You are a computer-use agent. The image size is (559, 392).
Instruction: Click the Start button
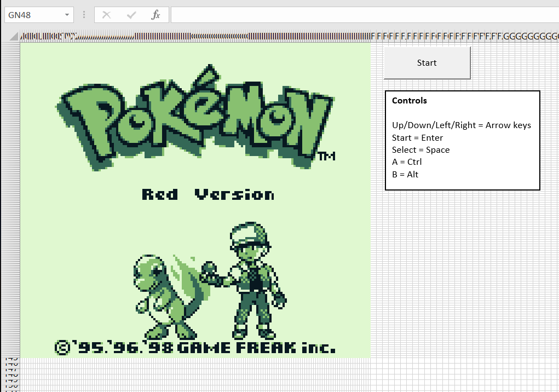[x=427, y=63]
